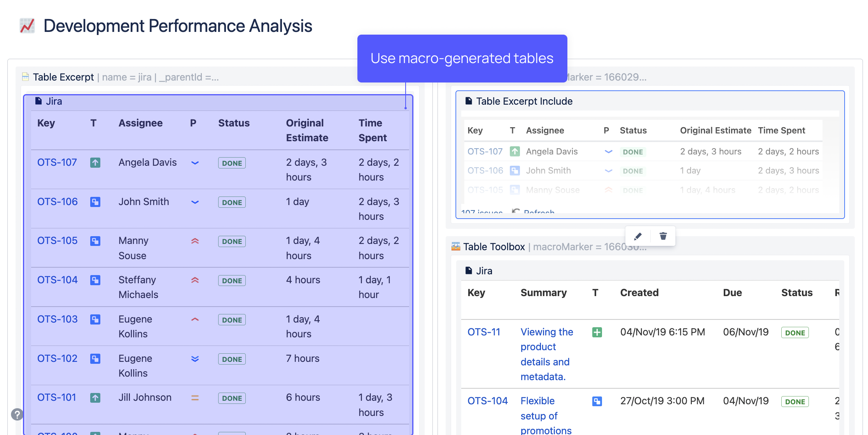Click the green story icon next to OTS-11
Viewport: 868px width, 435px height.
tap(597, 332)
